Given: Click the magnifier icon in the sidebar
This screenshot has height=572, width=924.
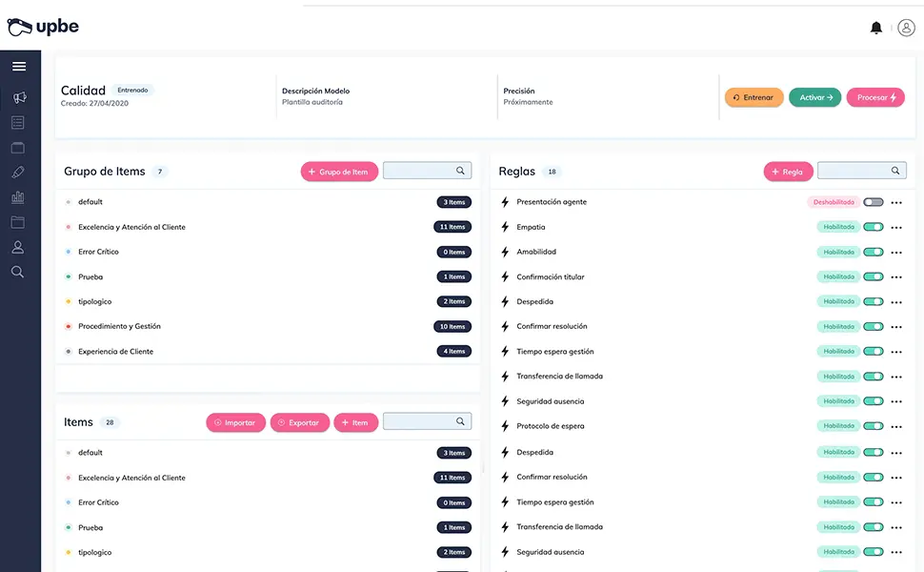Looking at the screenshot, I should (18, 272).
